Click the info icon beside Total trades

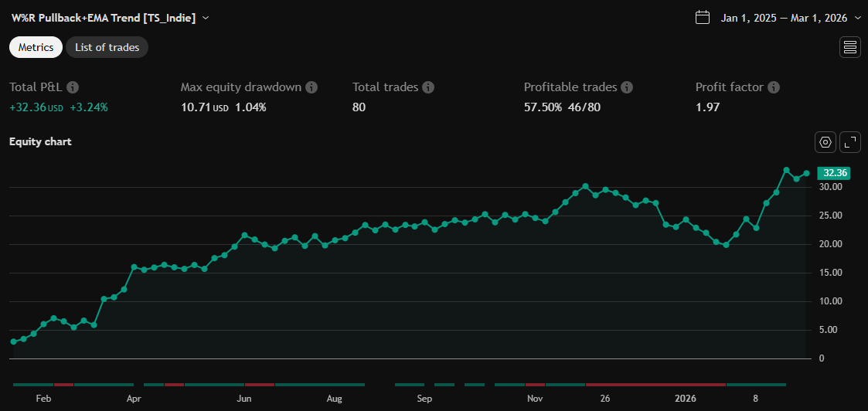[428, 87]
